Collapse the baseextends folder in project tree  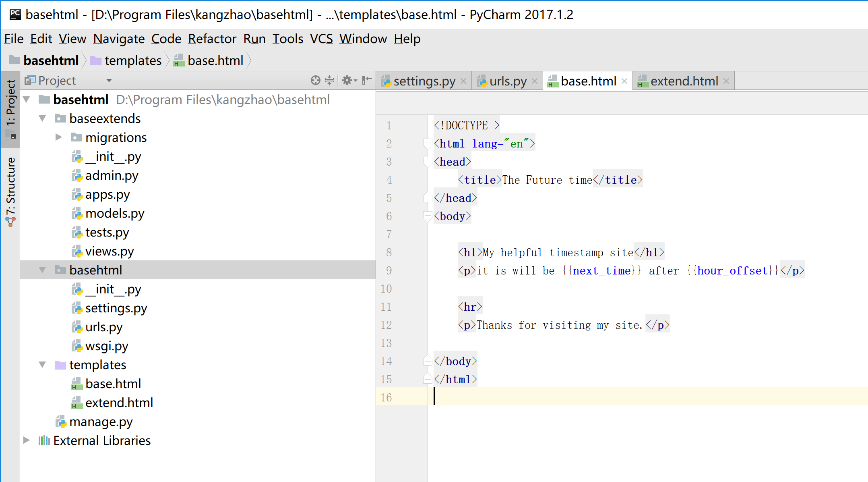click(42, 118)
